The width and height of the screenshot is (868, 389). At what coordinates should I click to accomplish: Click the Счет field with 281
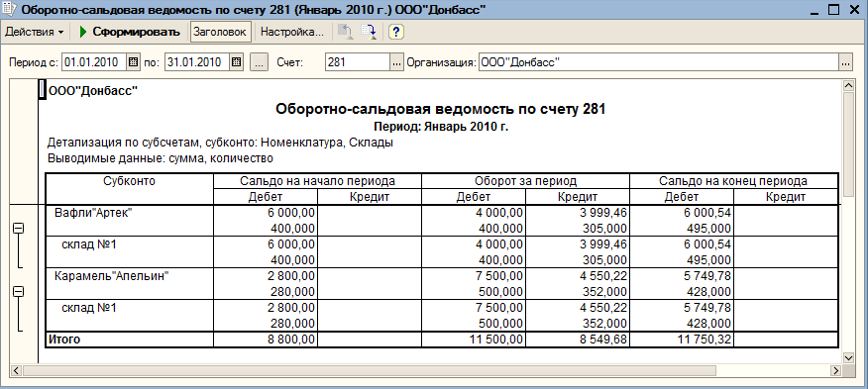[x=358, y=62]
